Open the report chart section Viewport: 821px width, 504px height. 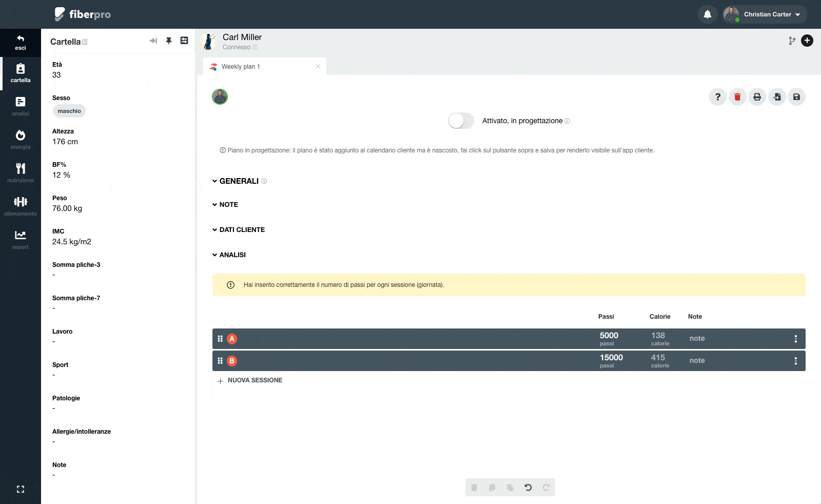coord(21,240)
